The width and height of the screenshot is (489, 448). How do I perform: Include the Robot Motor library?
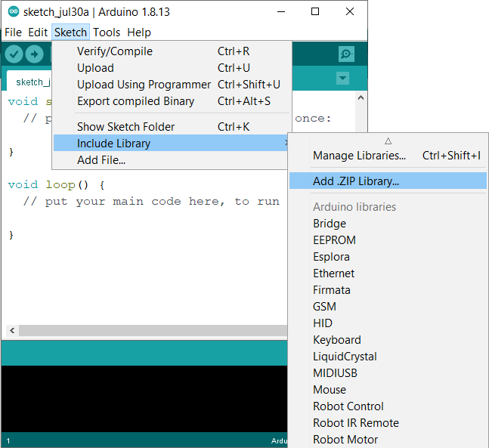pos(388,439)
